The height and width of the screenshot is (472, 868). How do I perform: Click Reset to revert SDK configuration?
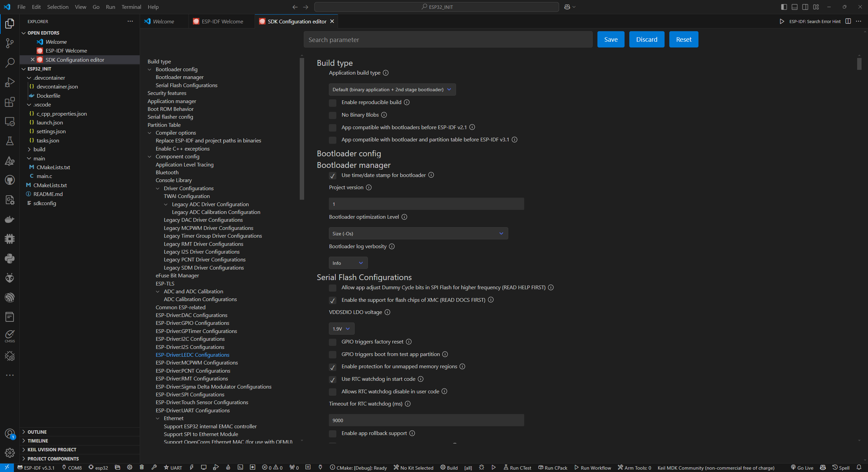pyautogui.click(x=683, y=39)
